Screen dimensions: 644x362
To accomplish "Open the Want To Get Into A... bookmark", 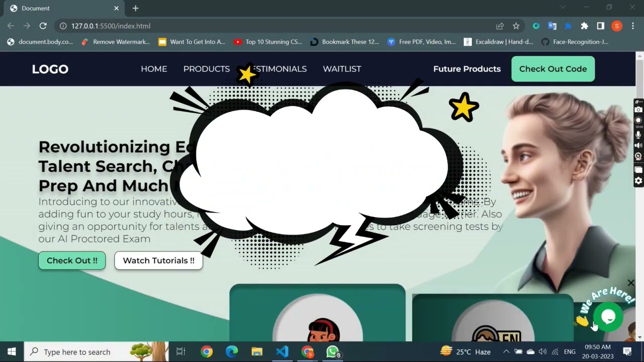I will click(192, 42).
